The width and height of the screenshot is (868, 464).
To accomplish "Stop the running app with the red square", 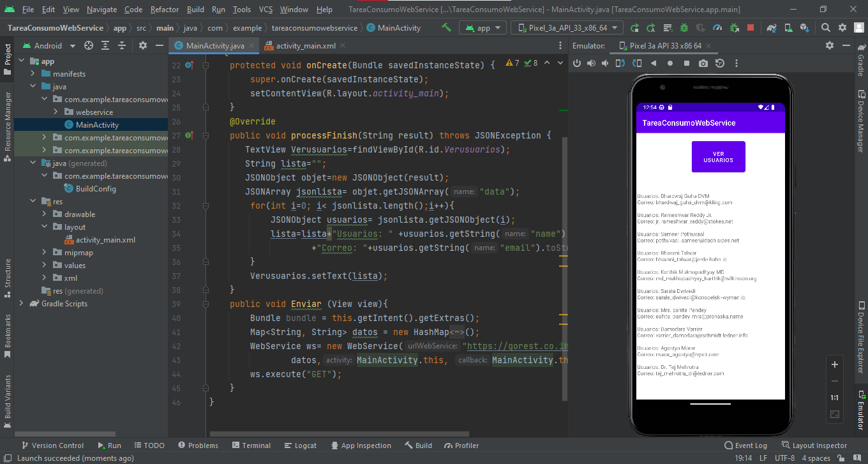I will (751, 28).
